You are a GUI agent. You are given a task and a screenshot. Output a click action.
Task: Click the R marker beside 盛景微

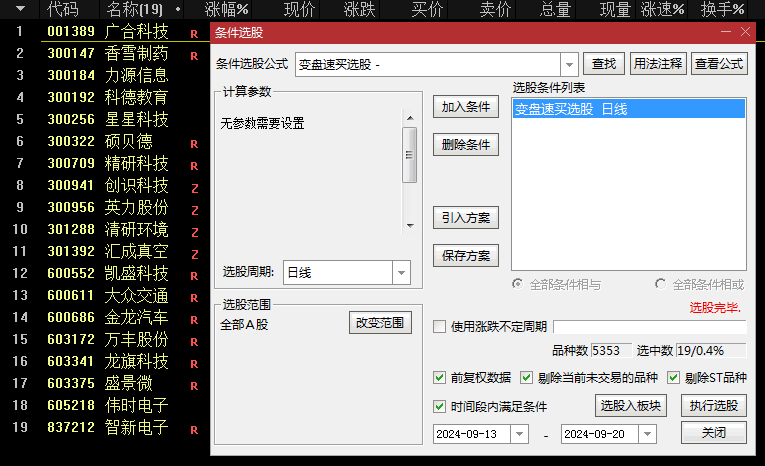[x=194, y=386]
